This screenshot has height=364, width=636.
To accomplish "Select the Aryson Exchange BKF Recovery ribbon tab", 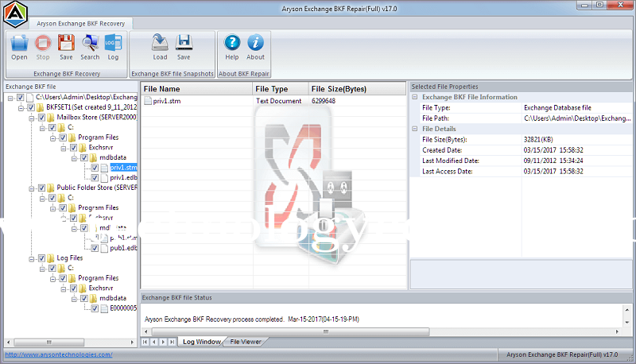I will click(x=81, y=24).
